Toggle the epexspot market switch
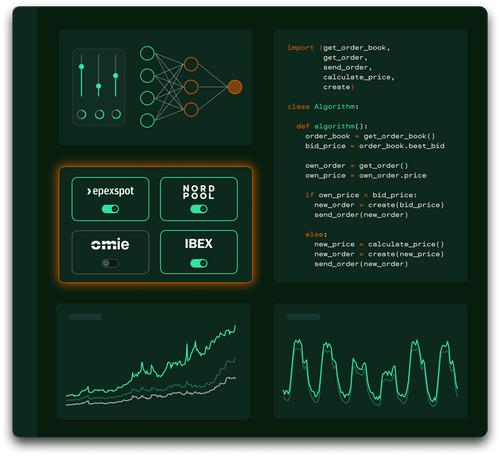 [110, 209]
